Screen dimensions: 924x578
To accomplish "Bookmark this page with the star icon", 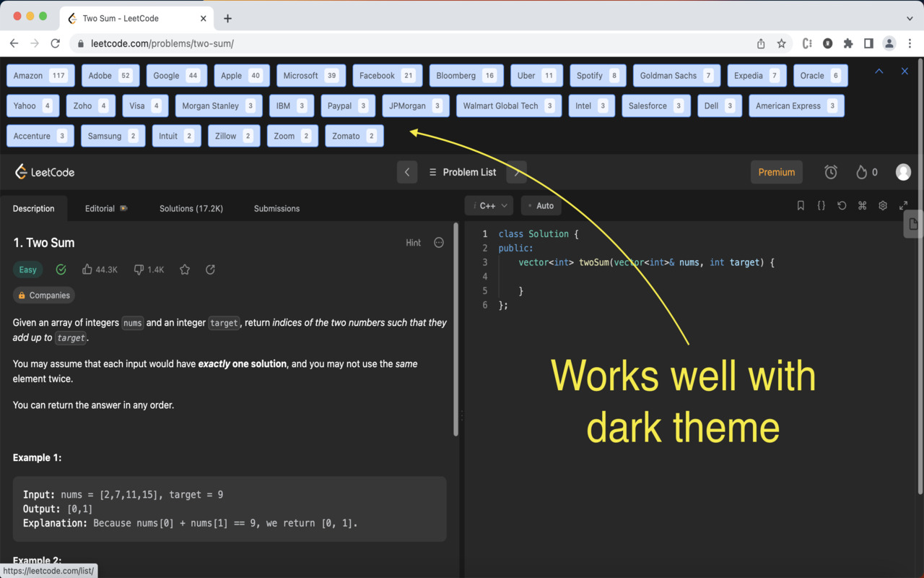I will tap(781, 43).
